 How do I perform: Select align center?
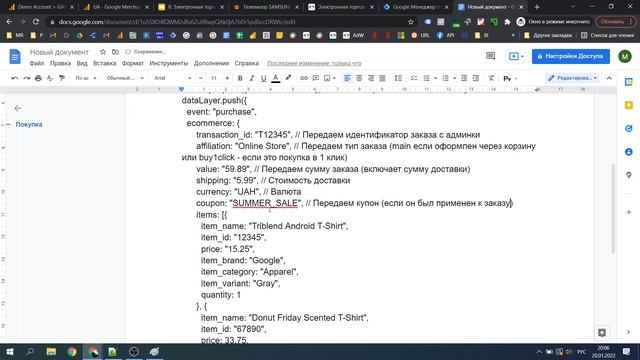359,78
